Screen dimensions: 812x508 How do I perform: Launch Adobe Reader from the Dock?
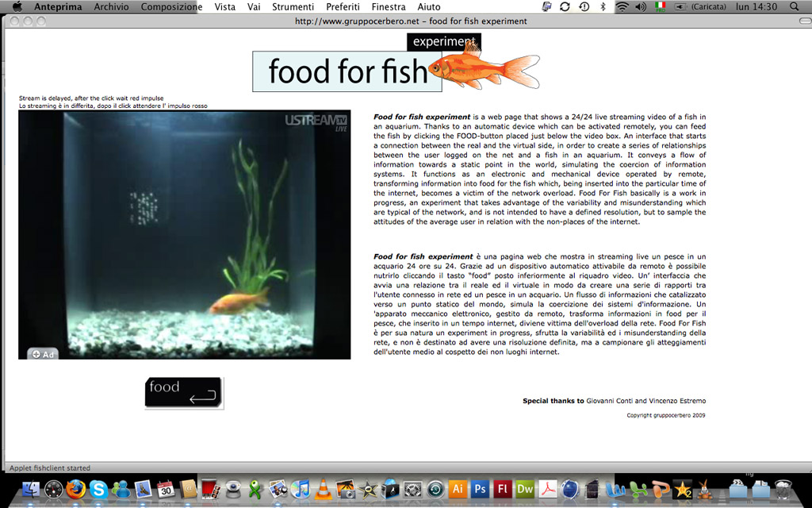548,490
